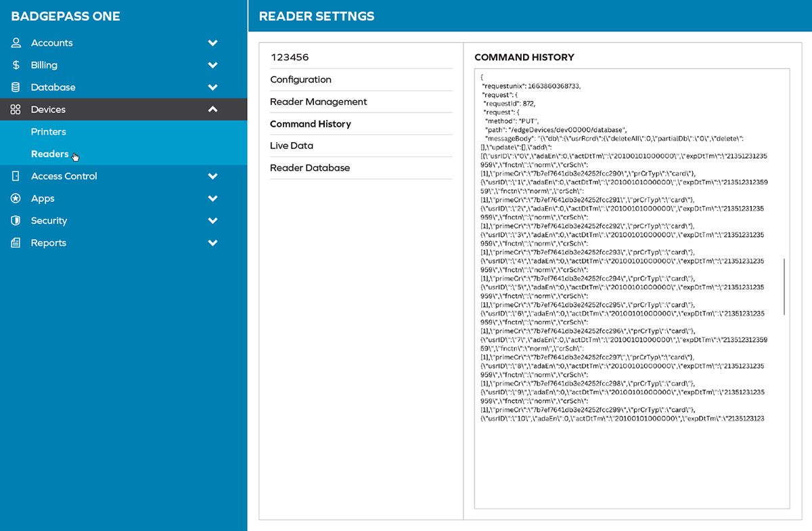This screenshot has height=531, width=812.
Task: Click the Apps star icon
Action: (16, 198)
